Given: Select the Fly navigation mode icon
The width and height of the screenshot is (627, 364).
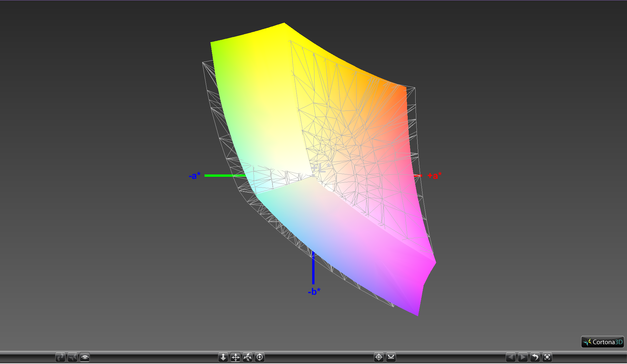Looking at the screenshot, I should tap(73, 357).
